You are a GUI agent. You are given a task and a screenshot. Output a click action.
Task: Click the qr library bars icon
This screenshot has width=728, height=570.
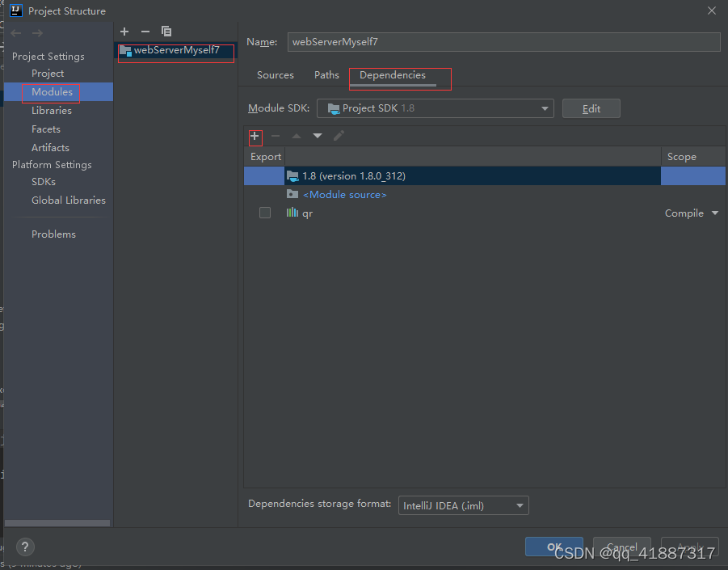292,213
